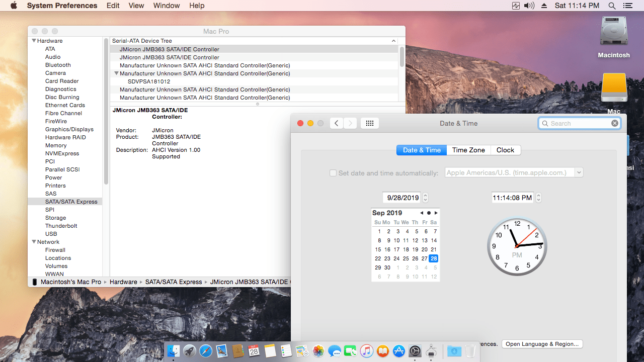Open Maps from the Dock
The image size is (644, 362).
[x=302, y=351]
